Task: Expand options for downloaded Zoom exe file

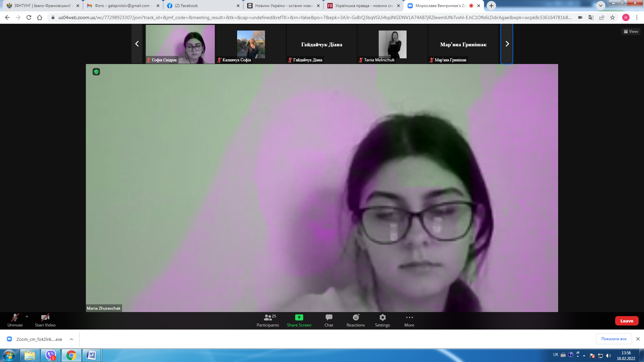Action: (71, 339)
